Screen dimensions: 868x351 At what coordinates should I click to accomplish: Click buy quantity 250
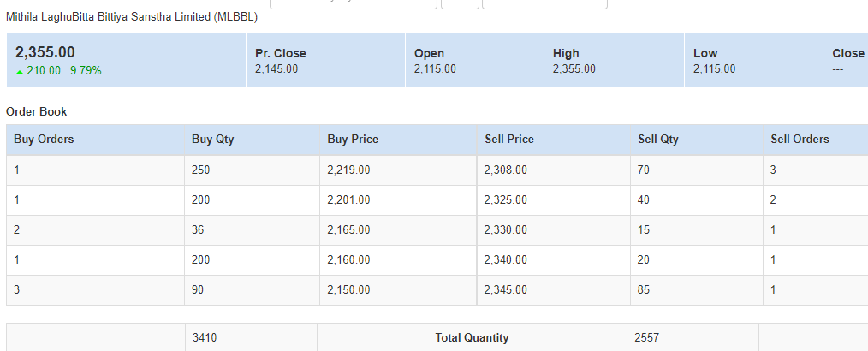coord(201,170)
